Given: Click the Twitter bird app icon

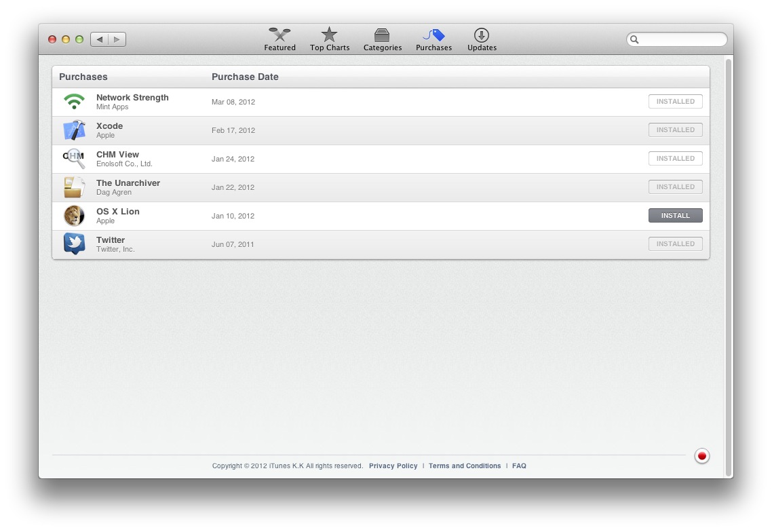Looking at the screenshot, I should coord(75,244).
